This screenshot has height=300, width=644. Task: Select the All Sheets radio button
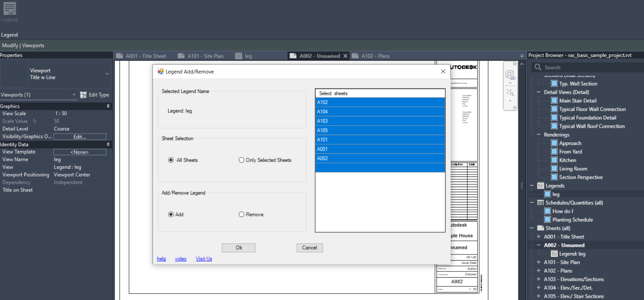(x=171, y=160)
